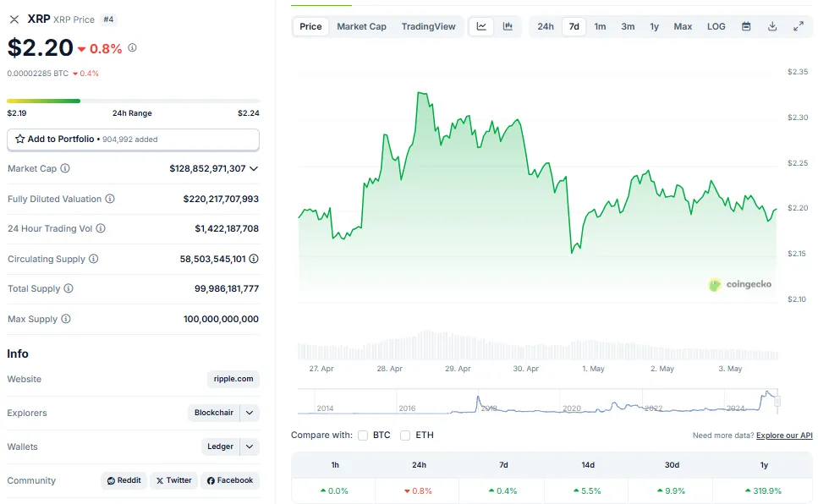818x504 pixels.
Task: Enable ETH comparison checkbox
Action: click(x=405, y=436)
